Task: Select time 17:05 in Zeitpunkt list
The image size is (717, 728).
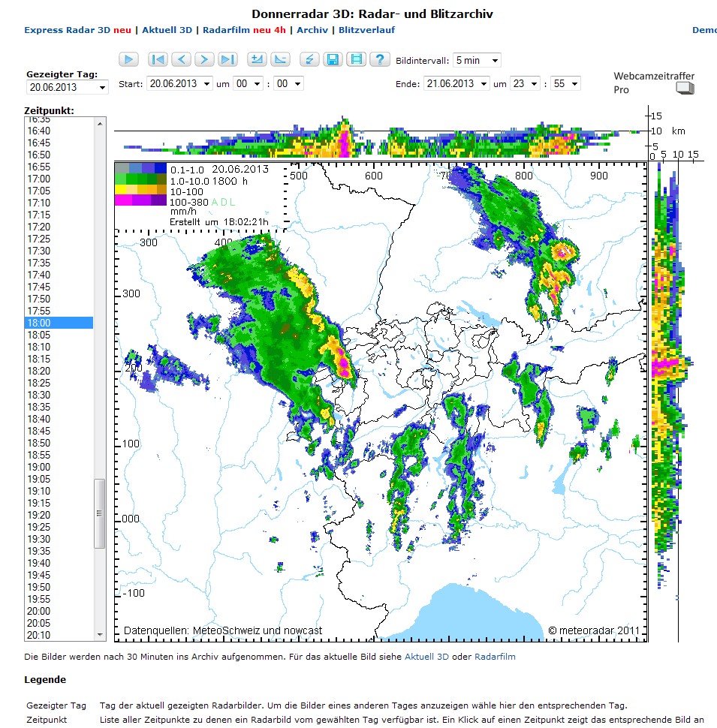Action: [x=59, y=191]
